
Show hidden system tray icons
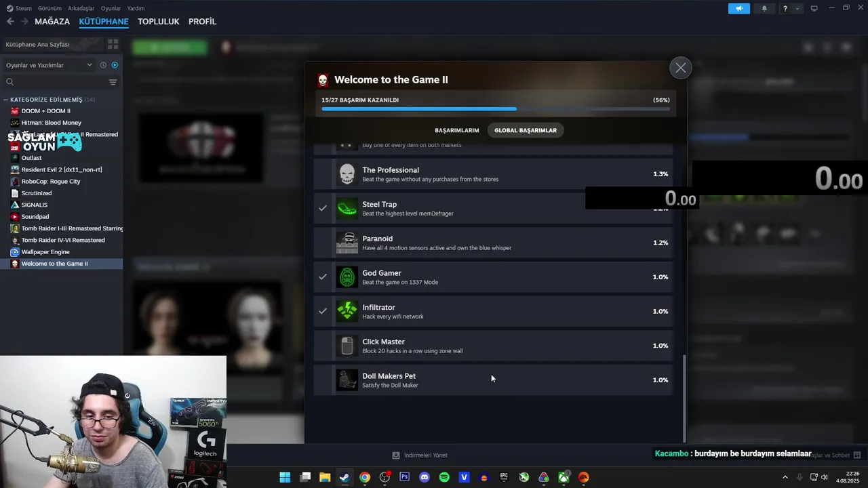785,477
